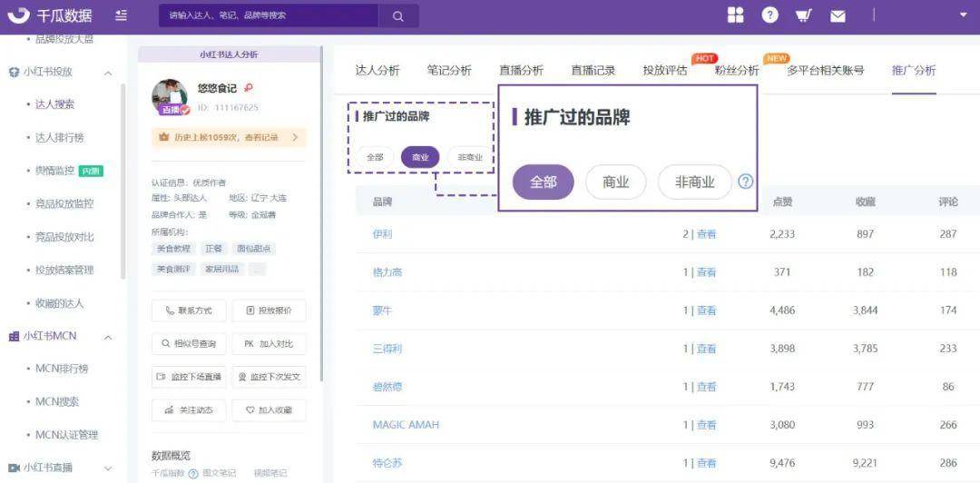Screen dimensions: 980x483
Task: Click the 千瓜数据 logo in header
Action: 50,15
